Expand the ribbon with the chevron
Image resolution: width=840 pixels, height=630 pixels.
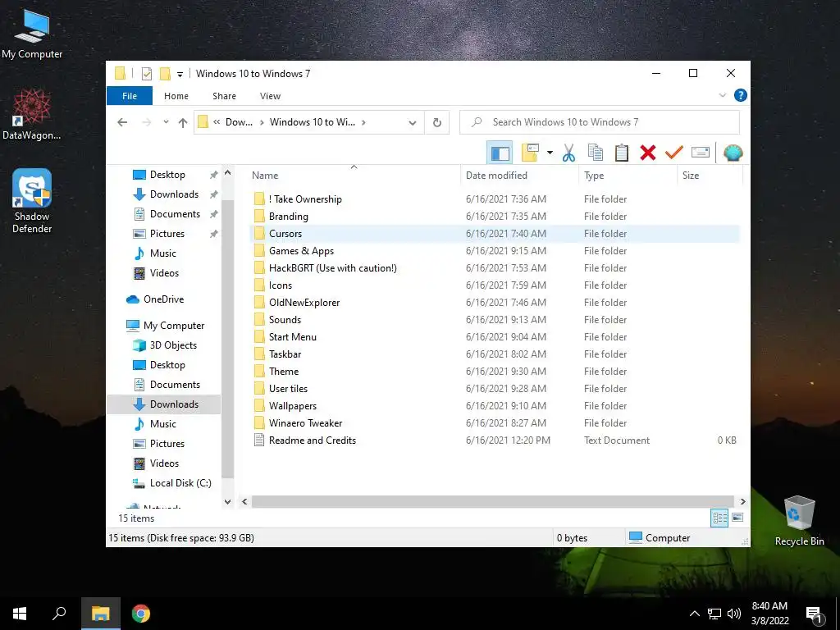click(x=722, y=95)
